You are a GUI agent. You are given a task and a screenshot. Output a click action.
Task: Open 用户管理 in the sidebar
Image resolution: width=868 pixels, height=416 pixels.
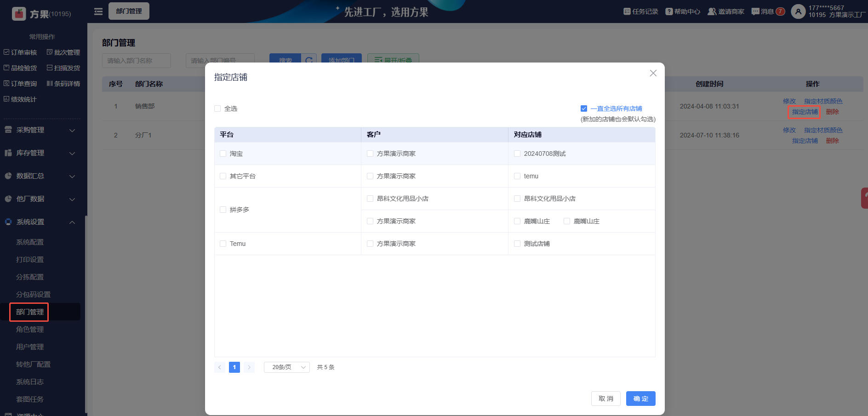pos(30,347)
